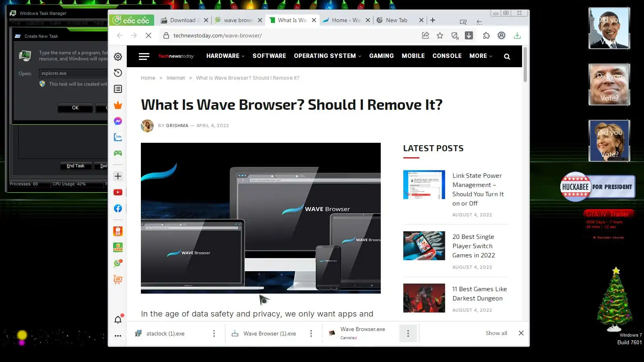The height and width of the screenshot is (362, 644).
Task: Stop loading the page with X button
Action: [149, 35]
